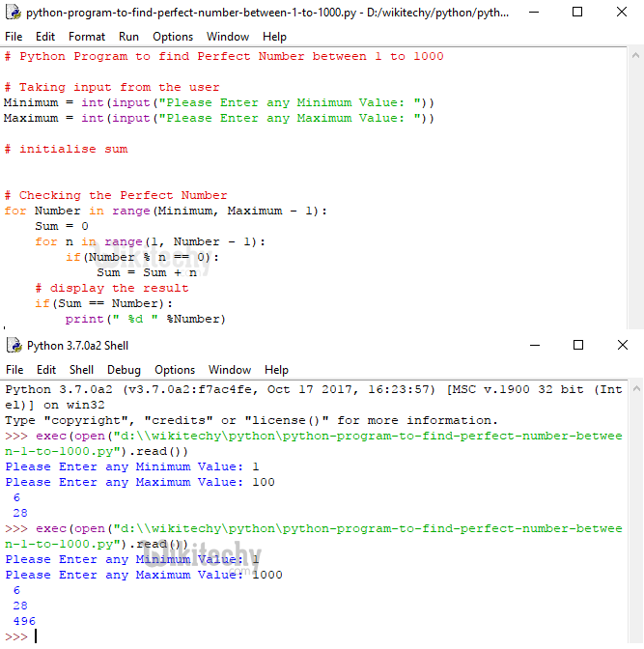Open Options menu in the editor window
Screen dimensions: 644x649
(x=173, y=37)
